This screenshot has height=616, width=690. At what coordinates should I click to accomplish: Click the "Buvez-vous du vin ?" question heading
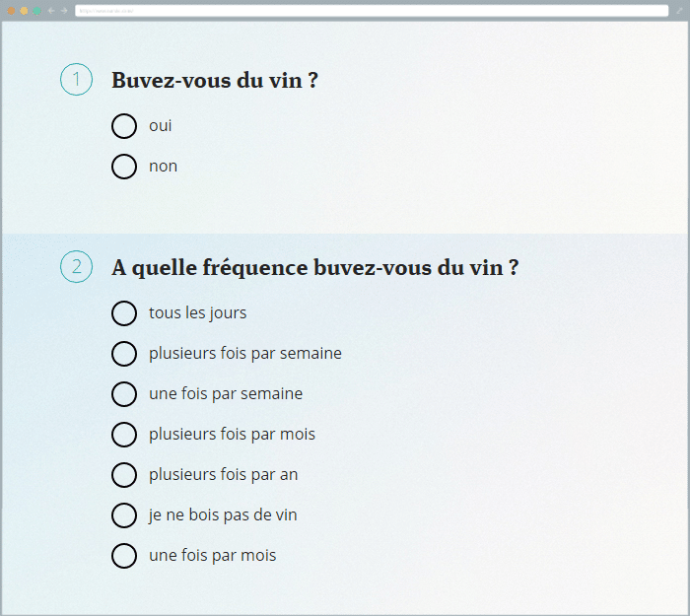tap(215, 80)
